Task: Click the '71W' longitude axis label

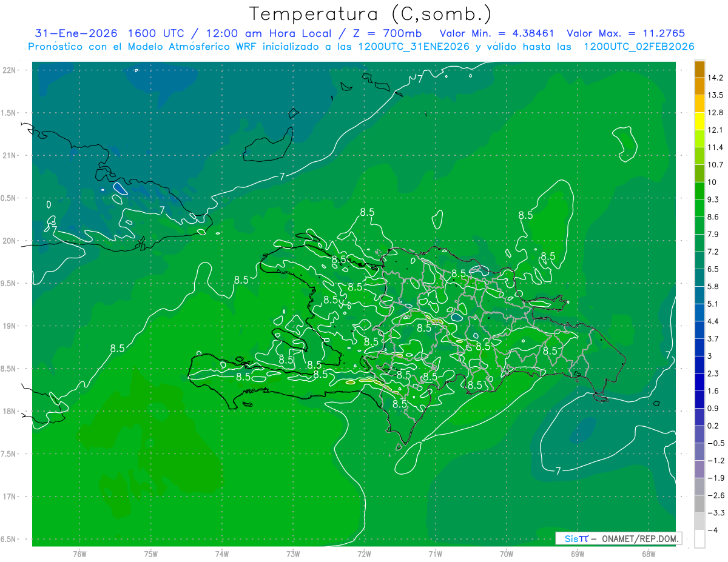Action: tap(436, 554)
